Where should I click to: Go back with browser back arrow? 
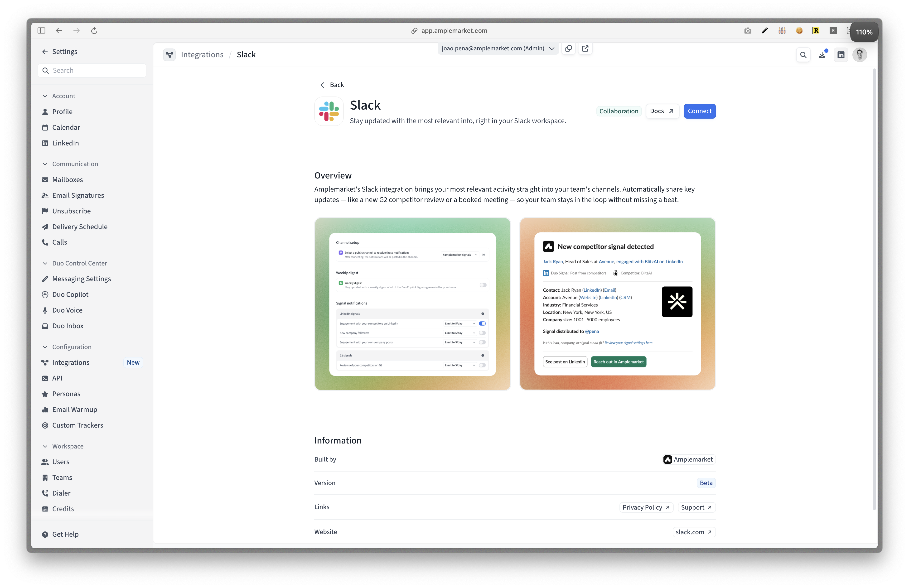[59, 31]
